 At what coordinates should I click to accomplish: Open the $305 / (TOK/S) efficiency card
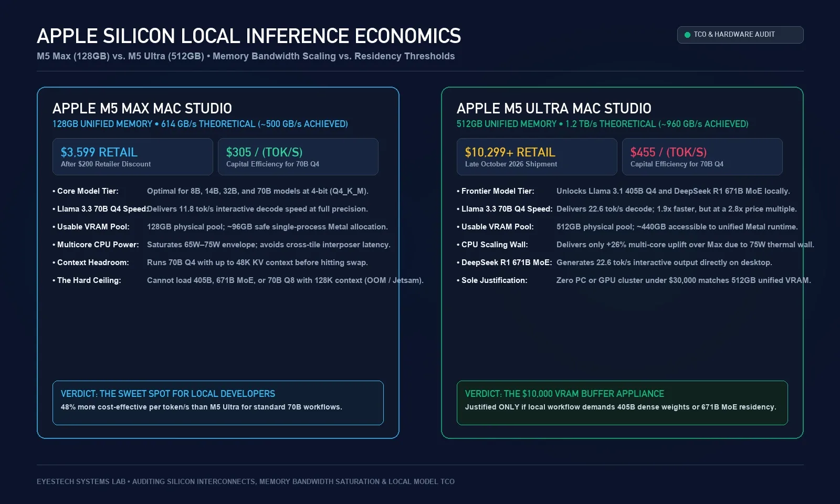[298, 156]
